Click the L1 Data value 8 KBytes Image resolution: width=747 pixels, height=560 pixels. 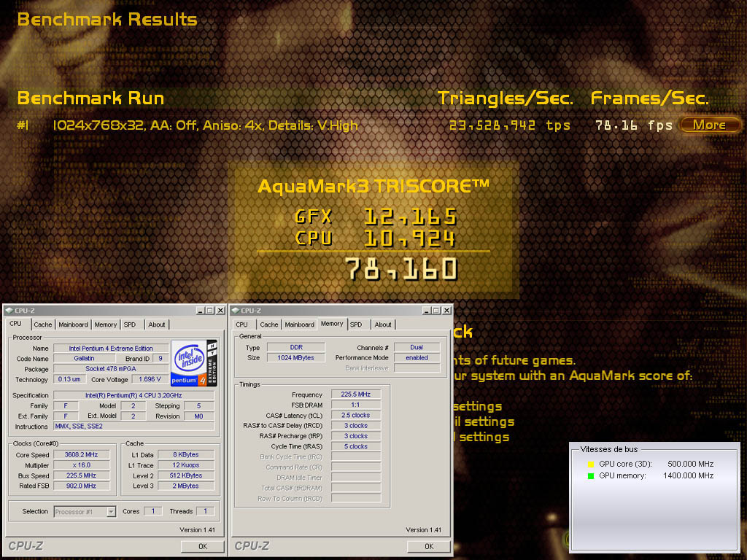click(186, 455)
